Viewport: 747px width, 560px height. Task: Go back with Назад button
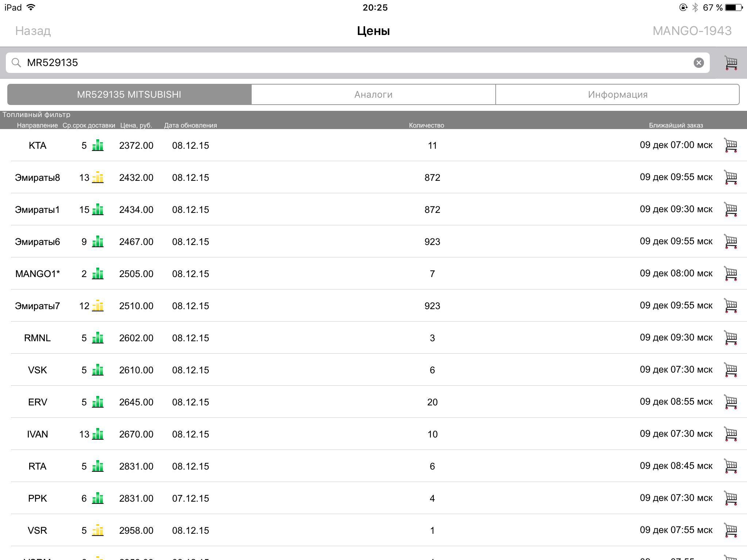(x=33, y=31)
